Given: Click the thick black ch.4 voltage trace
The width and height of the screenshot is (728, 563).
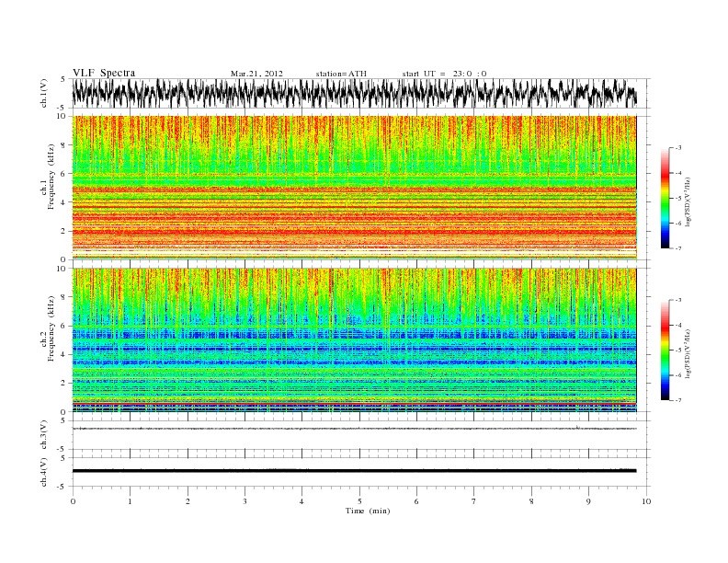Looking at the screenshot, I should coord(354,471).
